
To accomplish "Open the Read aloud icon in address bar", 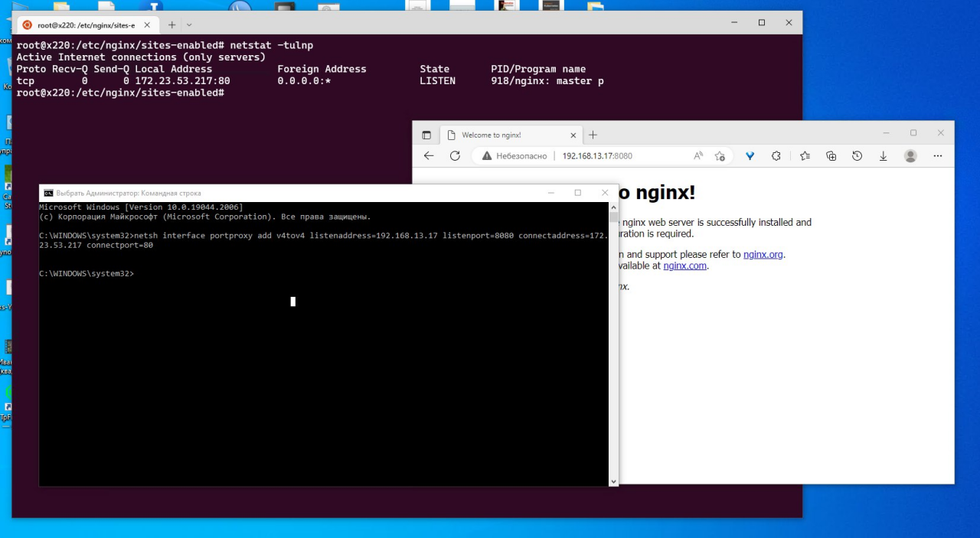I will (x=698, y=155).
